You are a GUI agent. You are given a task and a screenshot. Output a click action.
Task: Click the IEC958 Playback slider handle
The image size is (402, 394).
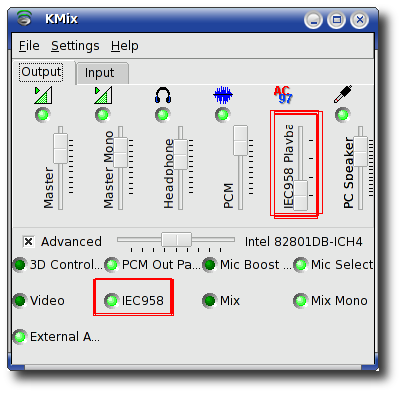click(x=300, y=196)
